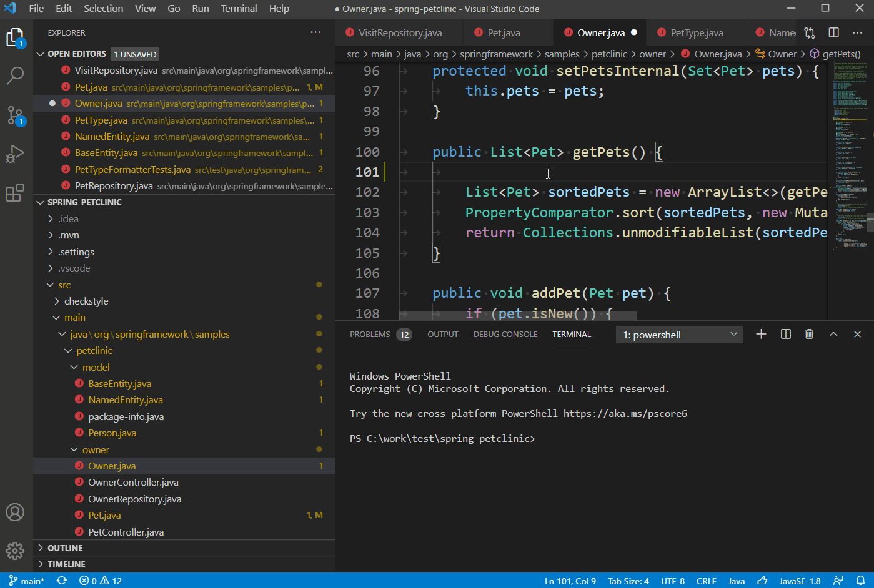The width and height of the screenshot is (874, 588).
Task: Open Manage gear menu in activity bar
Action: point(15,551)
